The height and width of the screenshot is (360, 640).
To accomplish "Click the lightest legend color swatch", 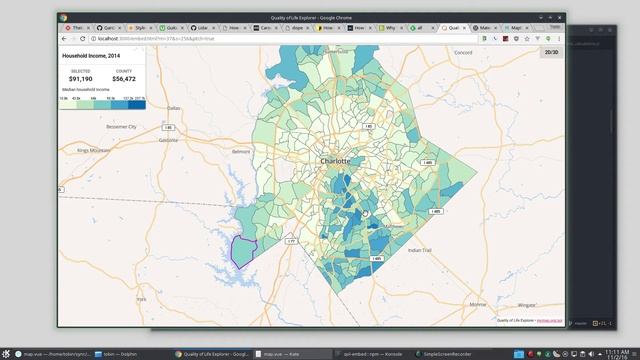I will (68, 105).
